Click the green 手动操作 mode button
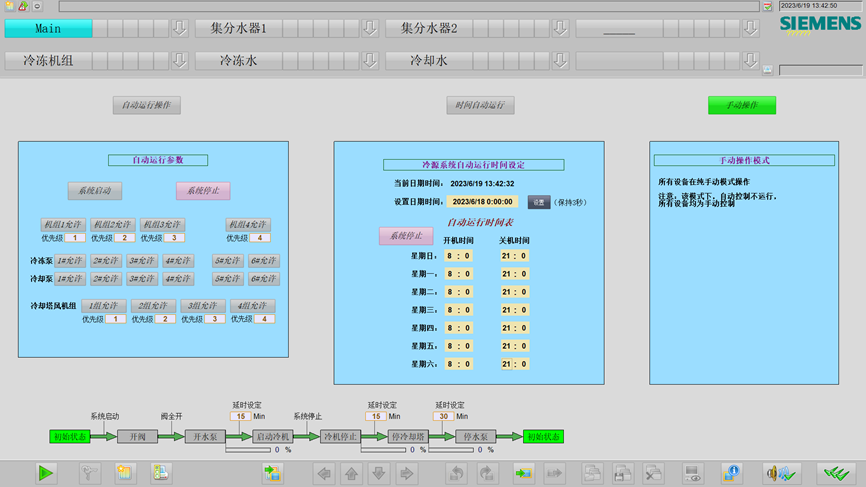 pyautogui.click(x=742, y=105)
